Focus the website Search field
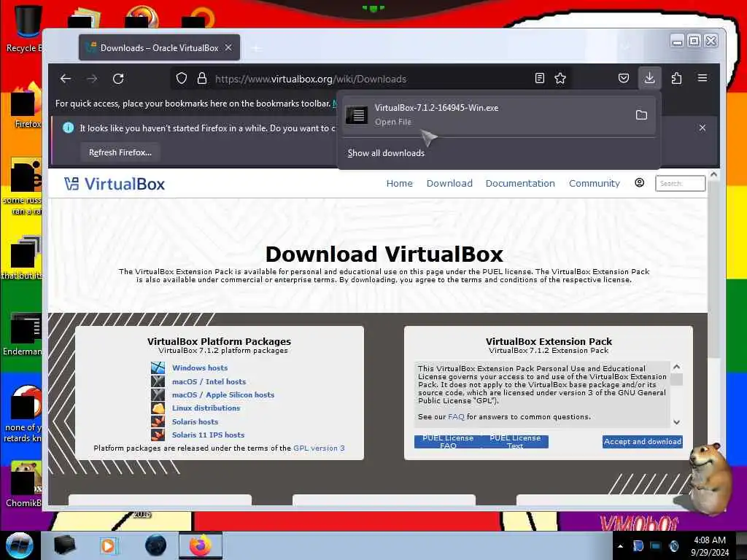This screenshot has width=747, height=560. pyautogui.click(x=681, y=183)
